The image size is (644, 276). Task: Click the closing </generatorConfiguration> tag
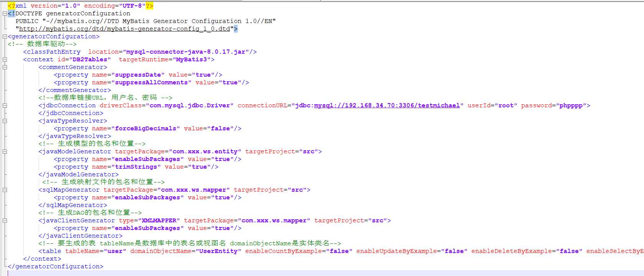tap(56, 266)
